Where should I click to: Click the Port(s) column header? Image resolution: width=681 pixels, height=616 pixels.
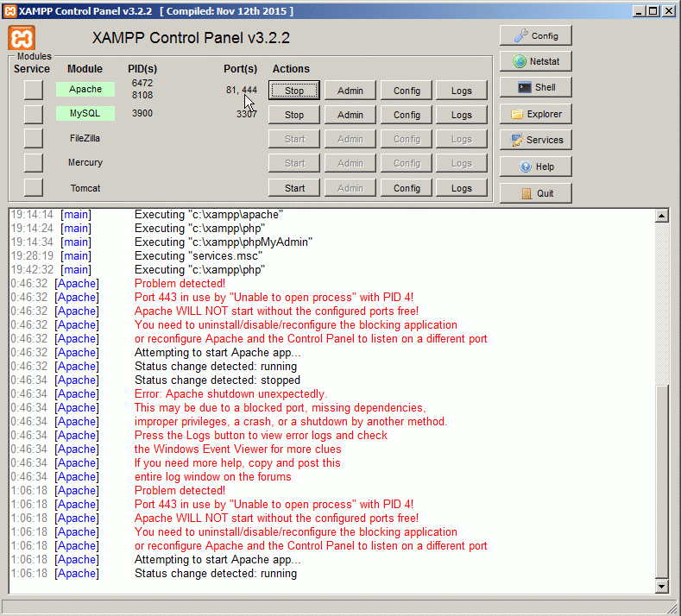[240, 69]
